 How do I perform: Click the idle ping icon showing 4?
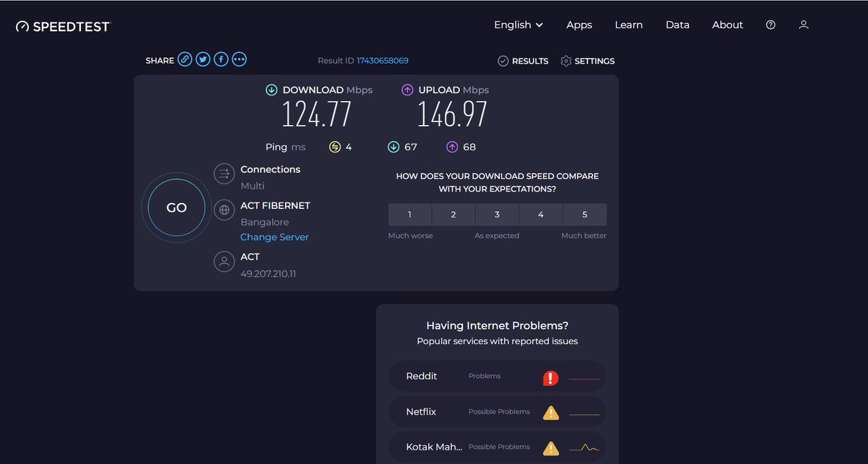(x=335, y=147)
